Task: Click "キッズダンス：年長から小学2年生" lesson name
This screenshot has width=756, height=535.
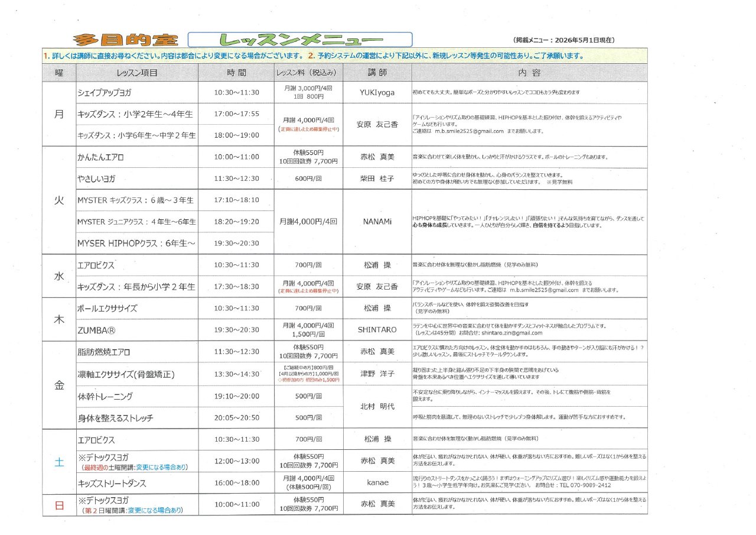Action: [136, 287]
